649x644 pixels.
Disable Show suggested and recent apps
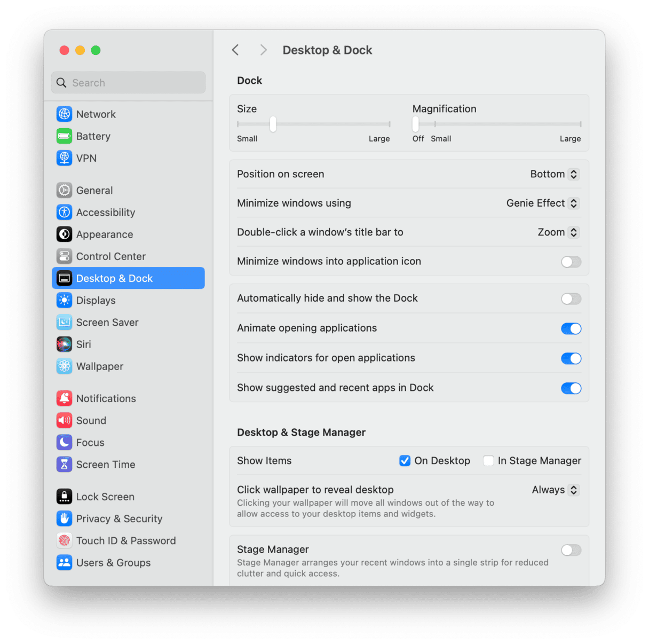(x=571, y=389)
